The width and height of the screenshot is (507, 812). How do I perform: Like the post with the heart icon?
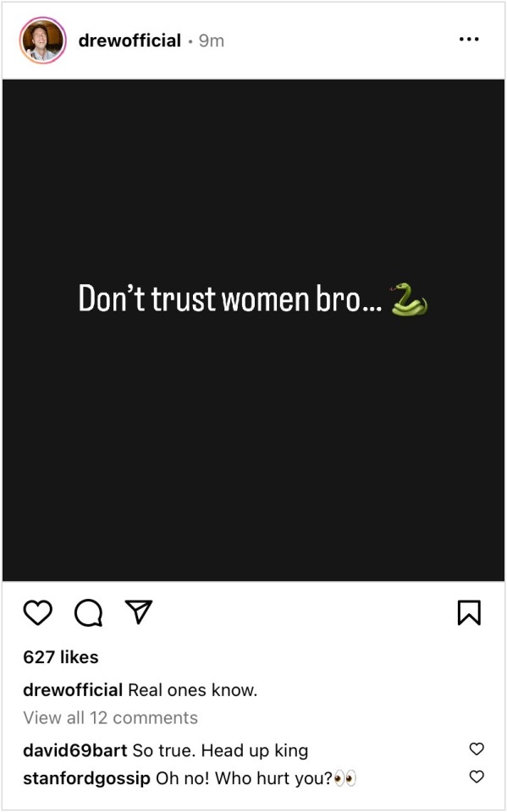point(38,612)
